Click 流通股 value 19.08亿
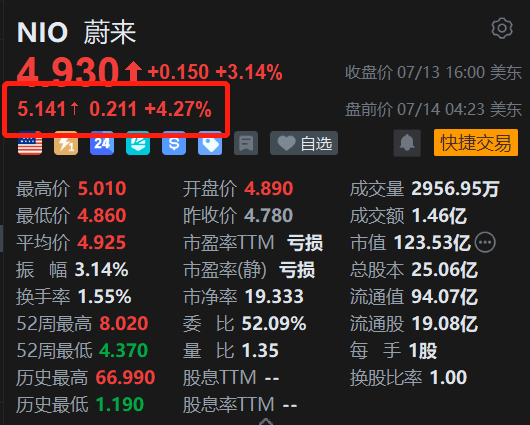This screenshot has width=530, height=425. (444, 324)
